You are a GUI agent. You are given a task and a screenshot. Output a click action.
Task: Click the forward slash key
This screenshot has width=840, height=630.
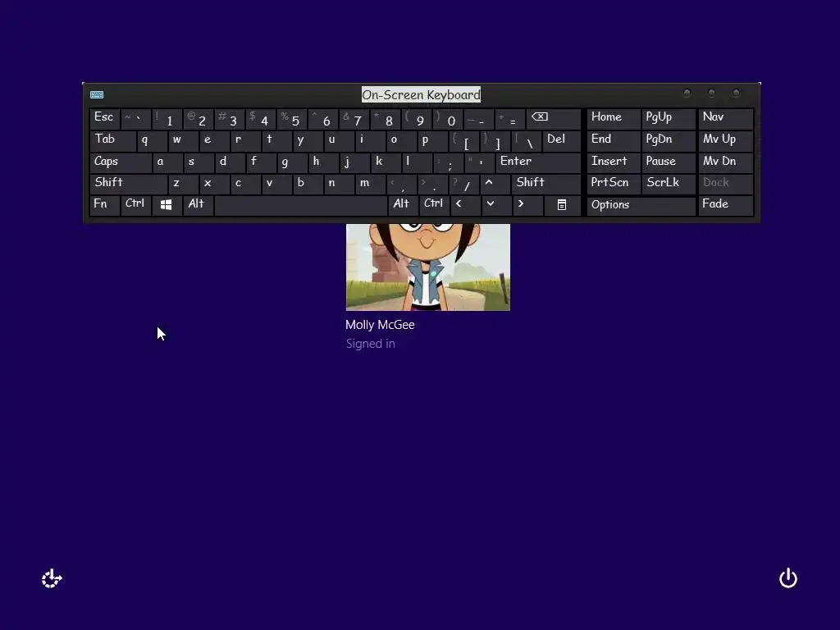click(x=464, y=185)
